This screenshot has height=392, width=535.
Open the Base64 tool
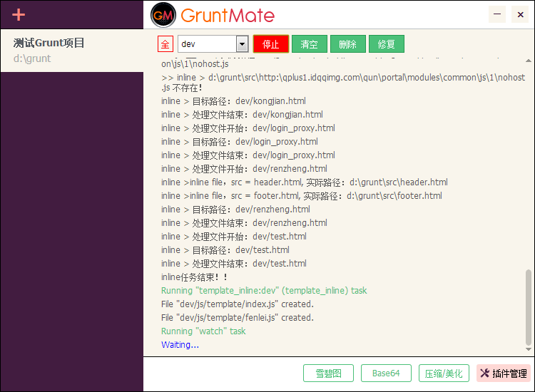tap(386, 373)
